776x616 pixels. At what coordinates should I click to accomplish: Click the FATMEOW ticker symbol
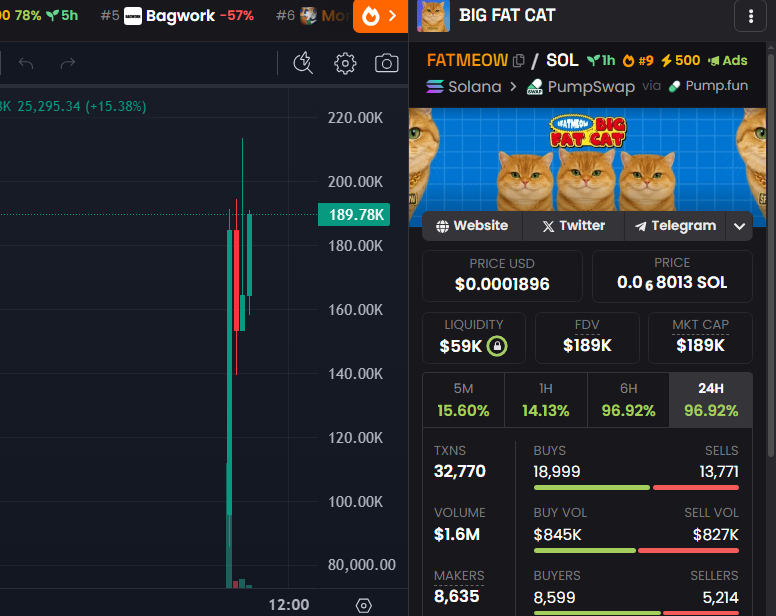467,60
